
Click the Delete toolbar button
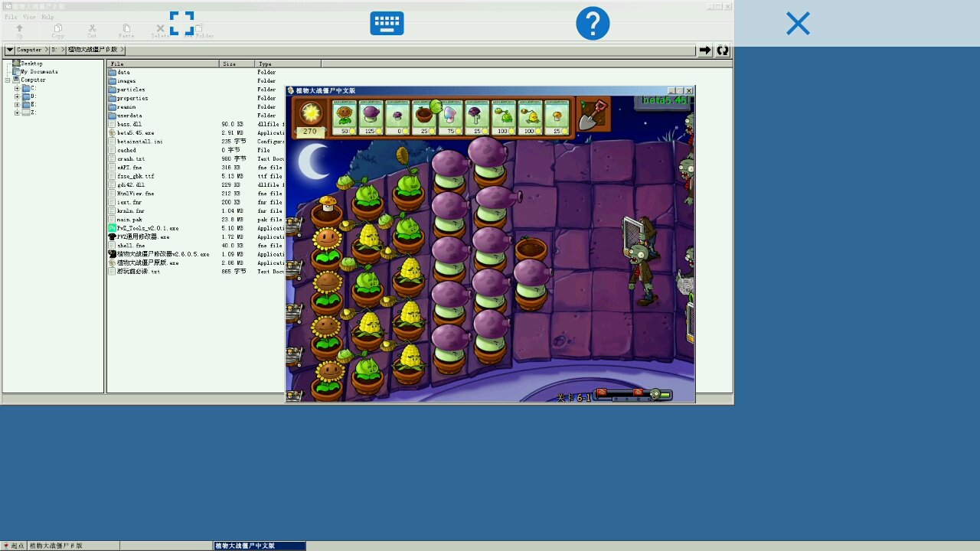click(160, 31)
